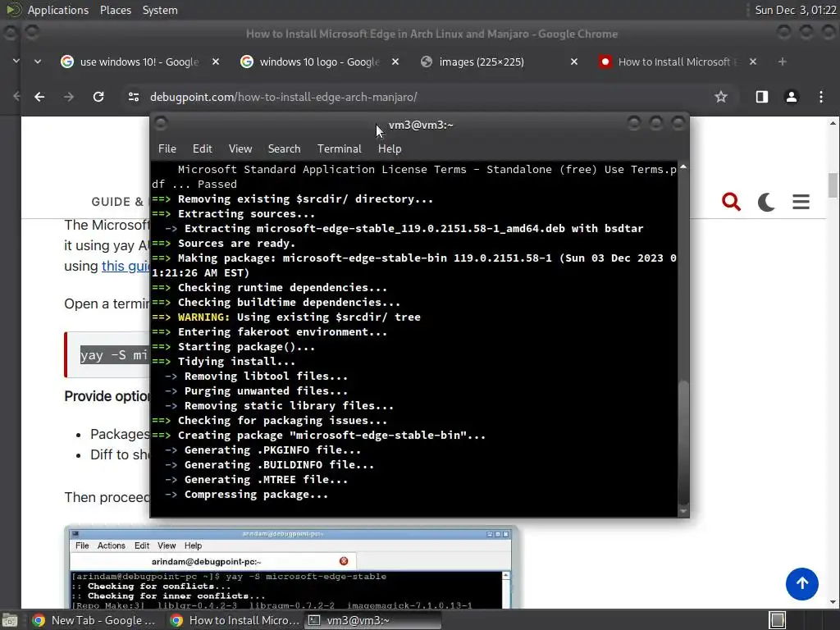The image size is (840, 630).
Task: Click the 'yay -S mi' code block
Action: click(107, 355)
